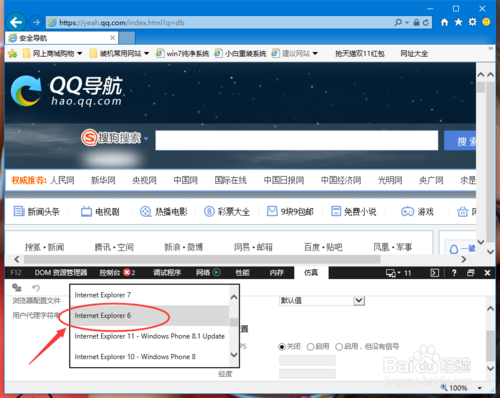Click the dropdown list scroll-down arrow
The height and width of the screenshot is (398, 500).
coord(234,354)
